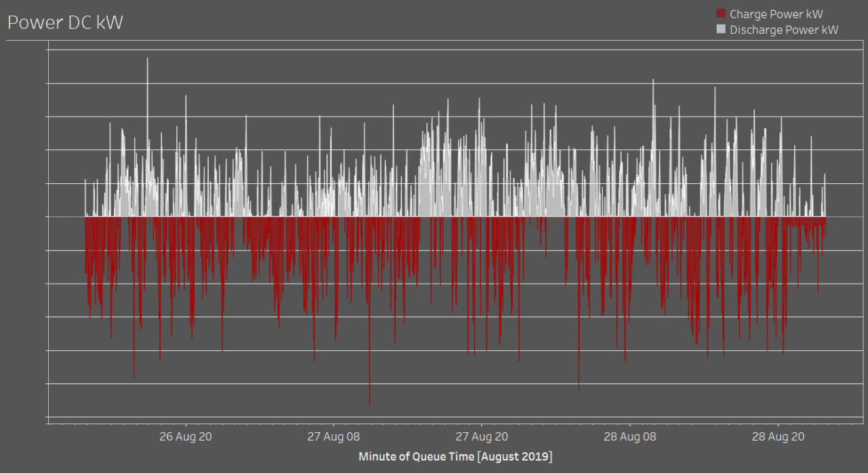Select the Discharge Power kW legend label

pyautogui.click(x=784, y=30)
